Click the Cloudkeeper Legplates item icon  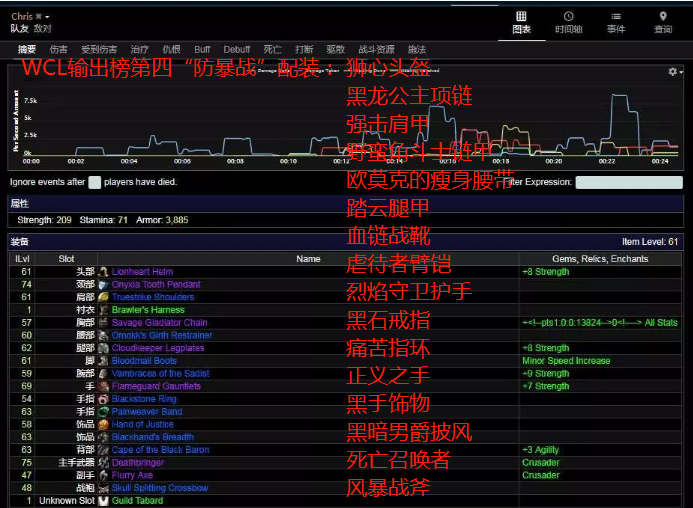(x=103, y=348)
